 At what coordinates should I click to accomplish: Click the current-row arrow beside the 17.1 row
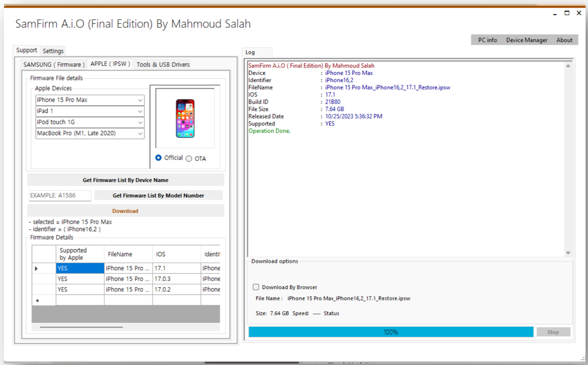click(x=37, y=268)
